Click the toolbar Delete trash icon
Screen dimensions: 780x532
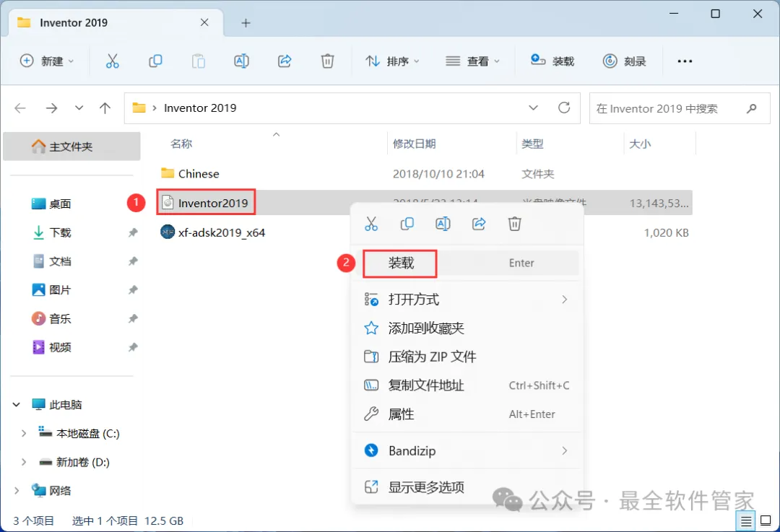click(x=327, y=61)
